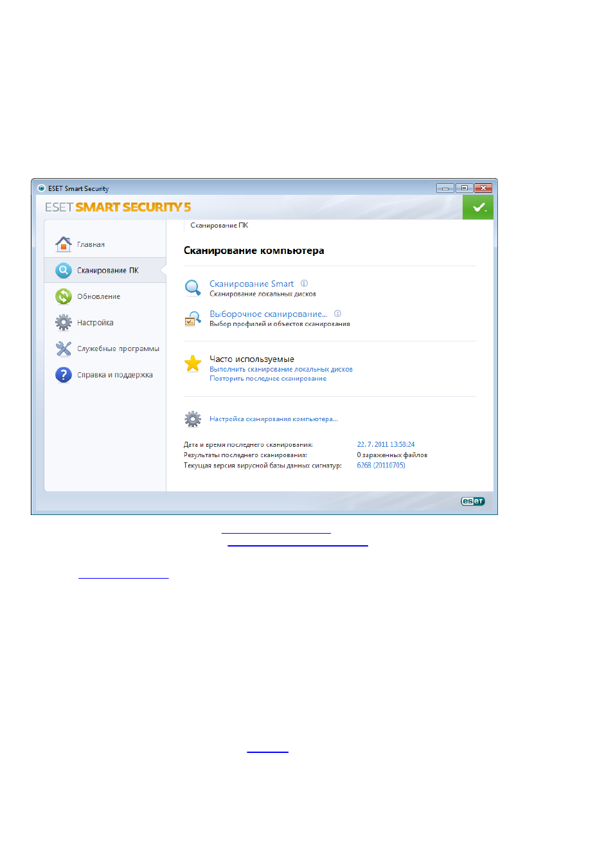The width and height of the screenshot is (613, 868).
Task: Maximize the ESET Smart Security window
Action: [464, 188]
